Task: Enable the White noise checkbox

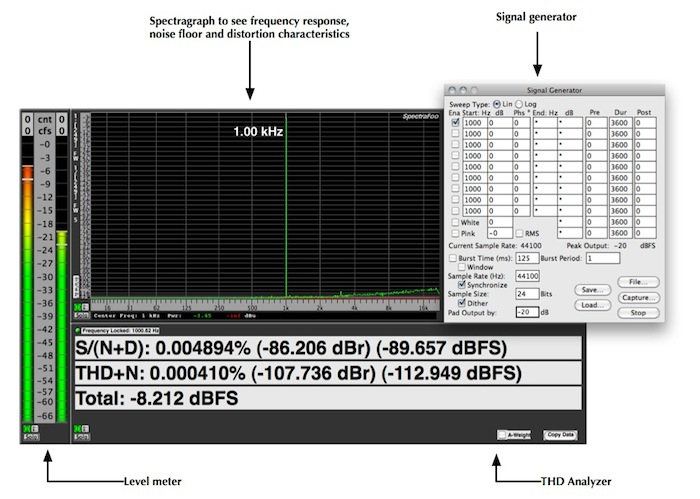Action: [457, 222]
